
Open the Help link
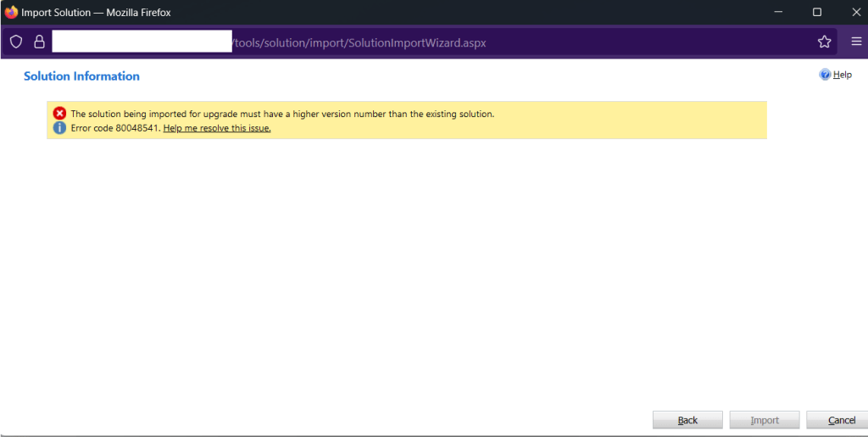(x=842, y=75)
